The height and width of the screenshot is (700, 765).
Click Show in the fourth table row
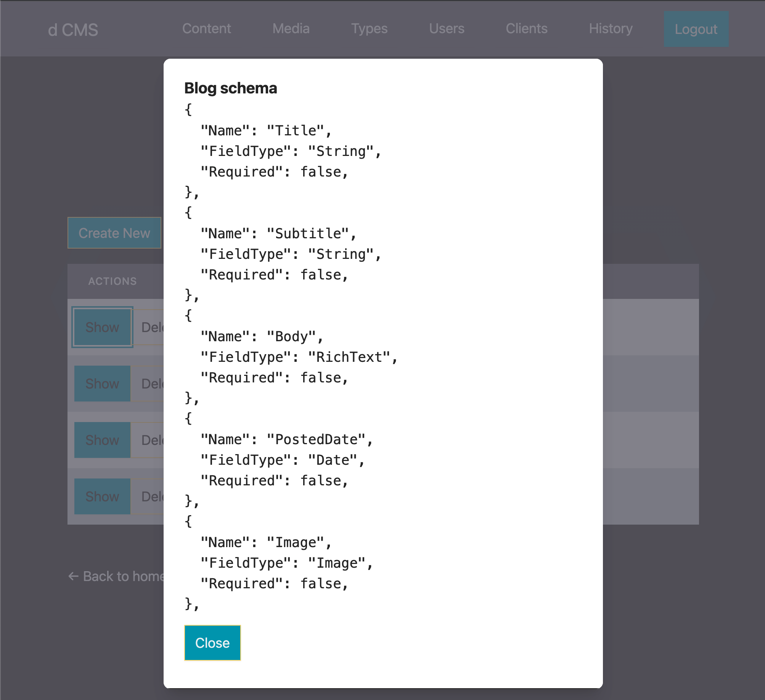pyautogui.click(x=102, y=496)
